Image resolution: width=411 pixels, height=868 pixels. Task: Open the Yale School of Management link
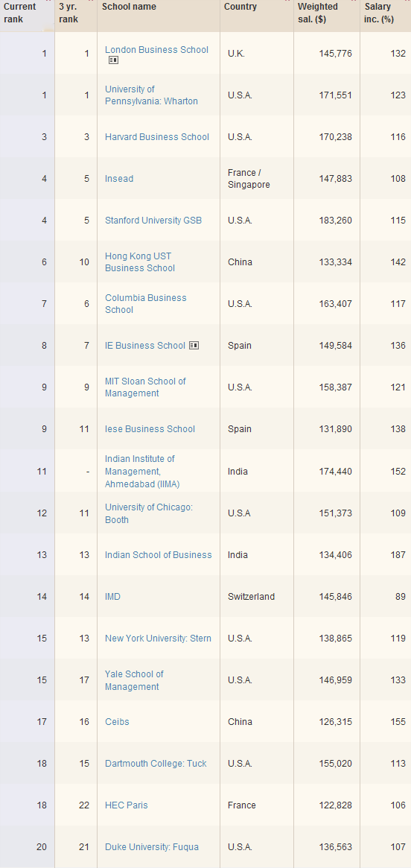coord(135,680)
